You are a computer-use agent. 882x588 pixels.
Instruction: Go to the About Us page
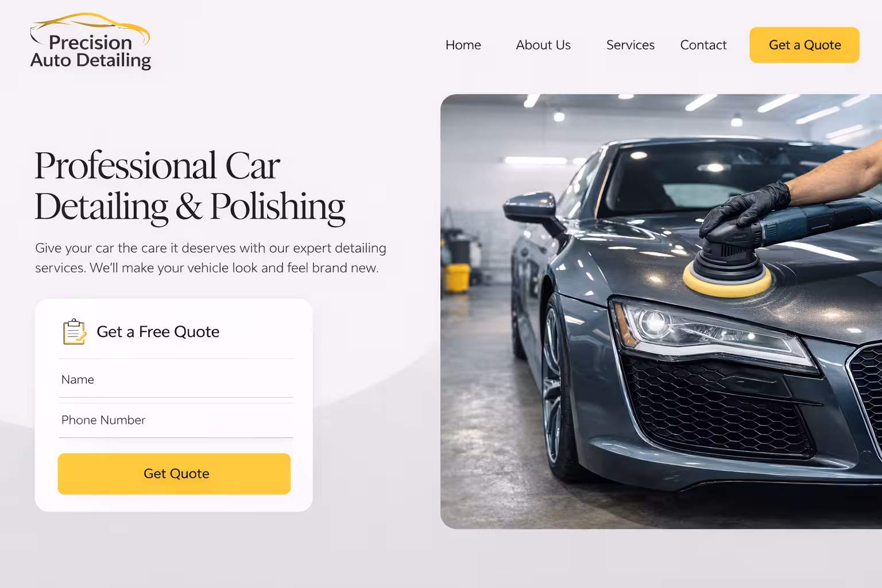[543, 45]
